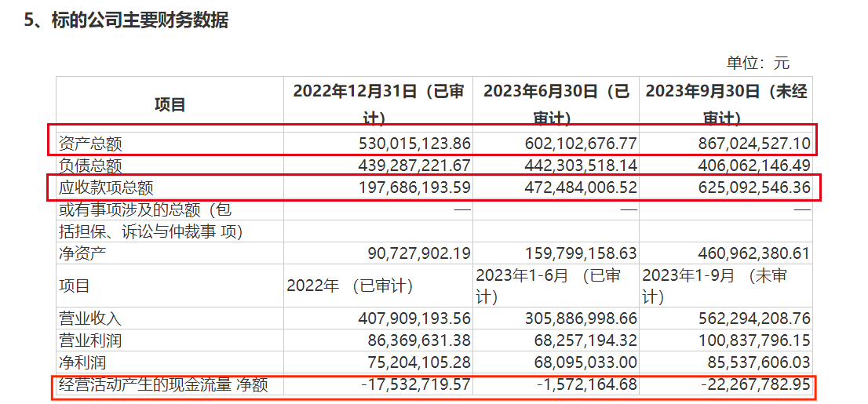Click the "2022年（已审计）" period sub-header
Viewport: 868px width, 404px height.
coord(349,286)
